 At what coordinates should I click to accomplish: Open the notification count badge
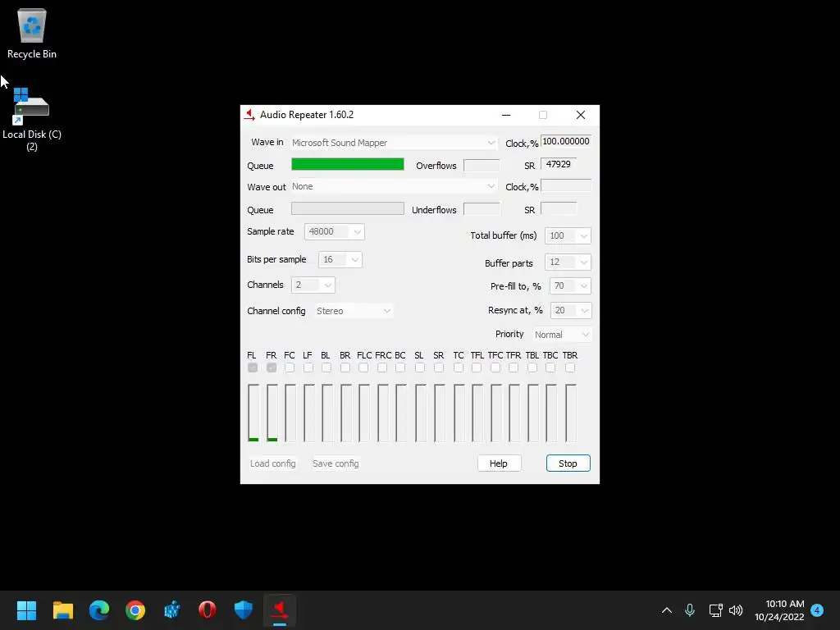(817, 610)
